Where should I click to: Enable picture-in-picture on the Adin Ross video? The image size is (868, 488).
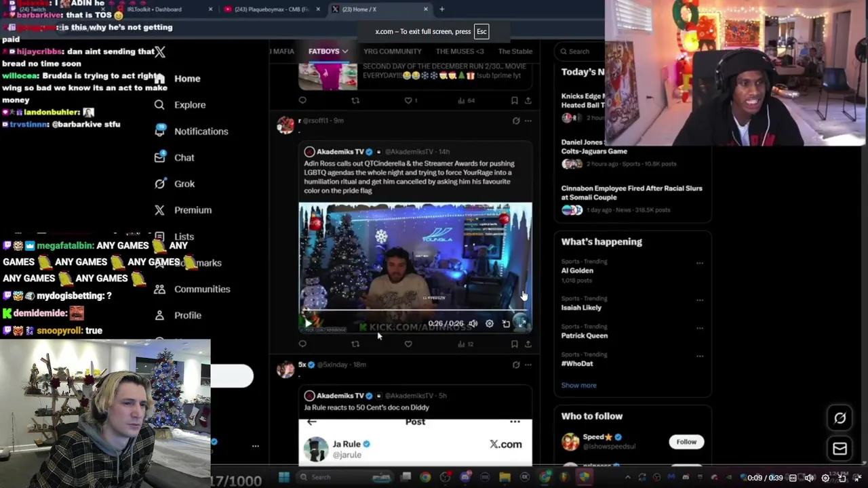506,324
